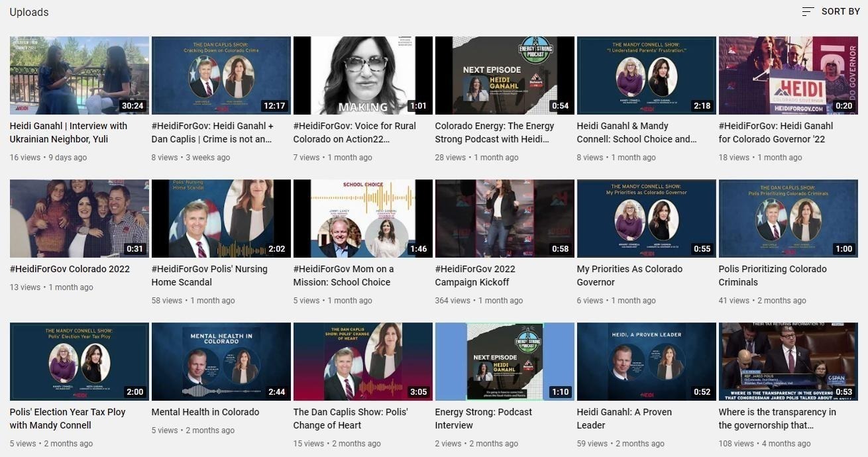This screenshot has width=868, height=457.
Task: Select the 0:20 Heidi for Colorado Governor thumbnail
Action: point(788,76)
